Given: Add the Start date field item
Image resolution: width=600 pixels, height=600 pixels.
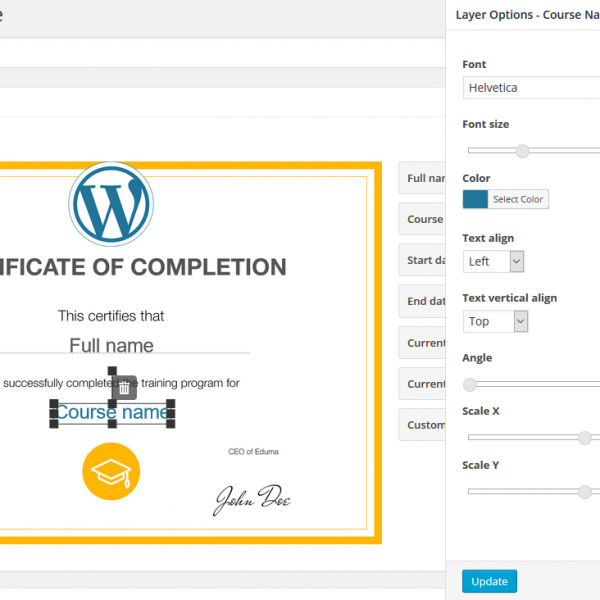Looking at the screenshot, I should coord(424,260).
